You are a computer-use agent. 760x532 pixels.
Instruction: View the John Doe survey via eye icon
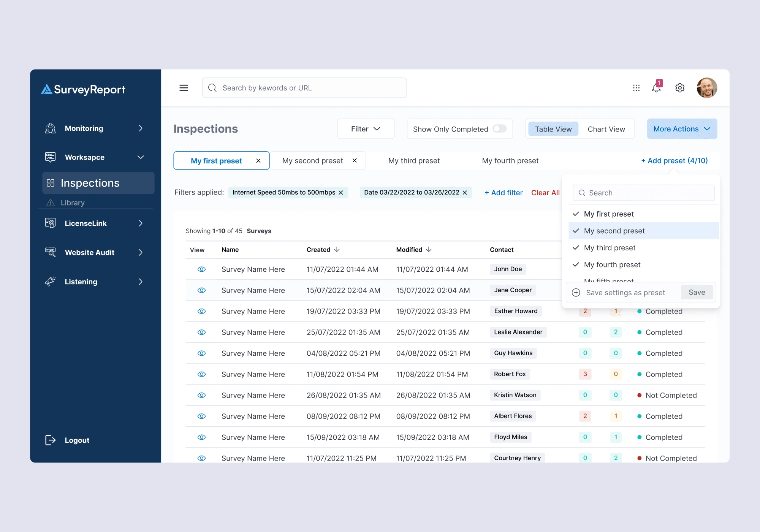tap(202, 269)
